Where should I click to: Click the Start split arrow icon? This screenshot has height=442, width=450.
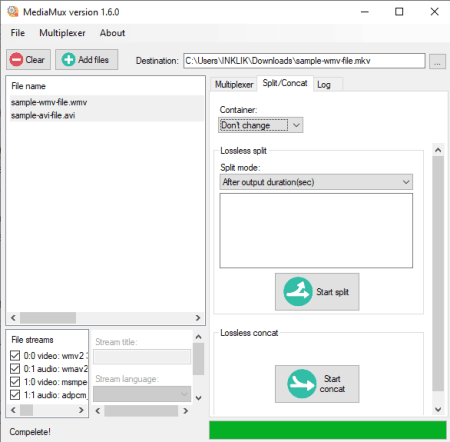click(298, 292)
